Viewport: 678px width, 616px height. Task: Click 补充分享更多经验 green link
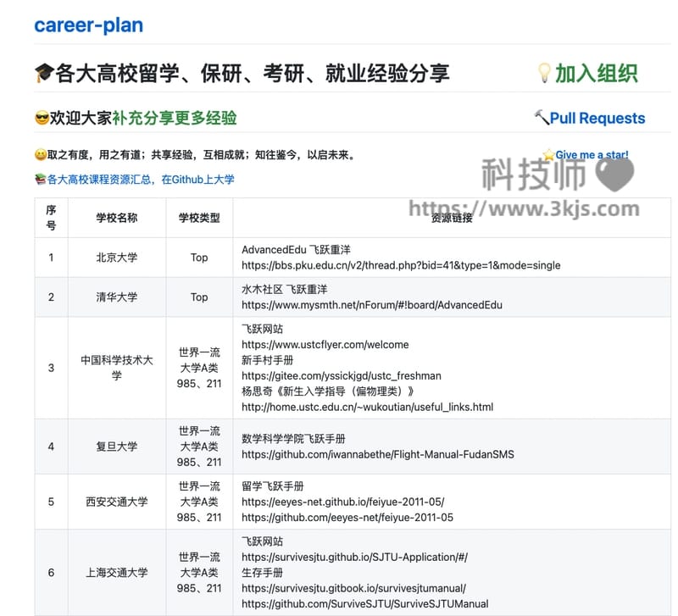[175, 118]
